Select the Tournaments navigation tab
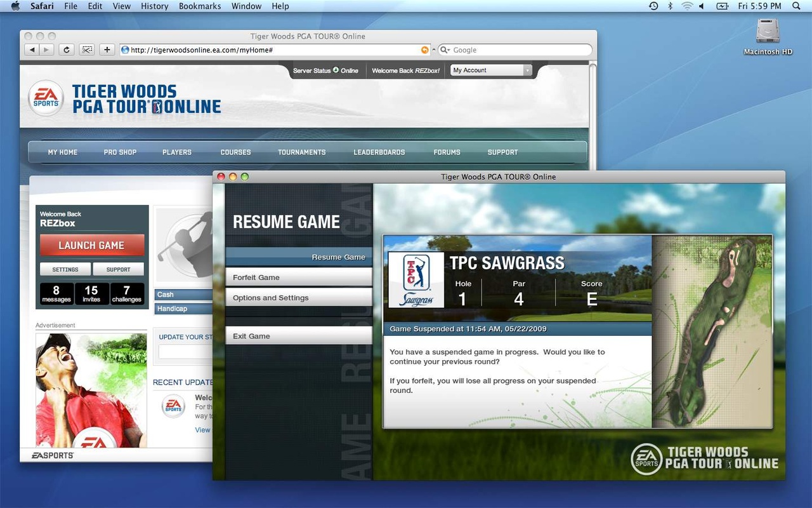The width and height of the screenshot is (812, 508). [x=301, y=152]
